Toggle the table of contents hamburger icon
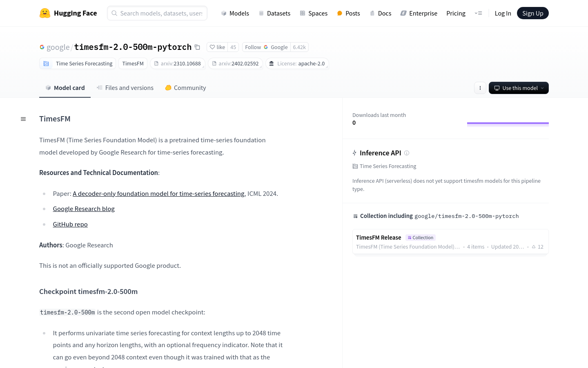Screen dimensions: 588x368 [23, 119]
